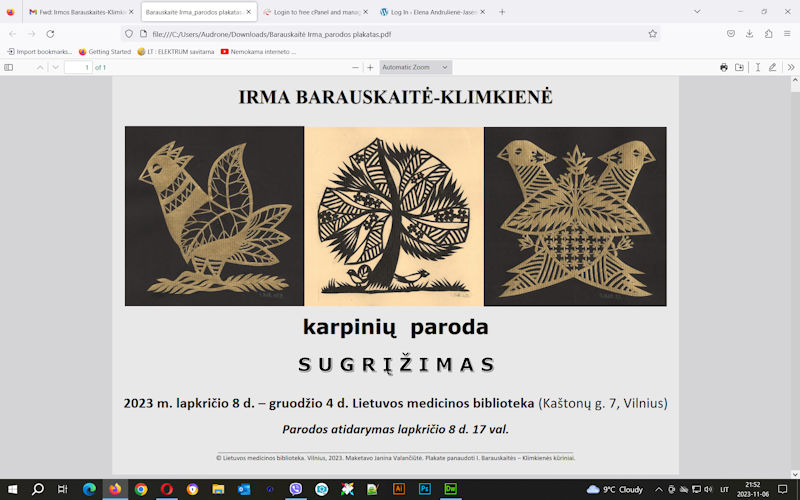Save the PDF with the download icon
Screen dimensions: 800x500
pyautogui.click(x=739, y=67)
